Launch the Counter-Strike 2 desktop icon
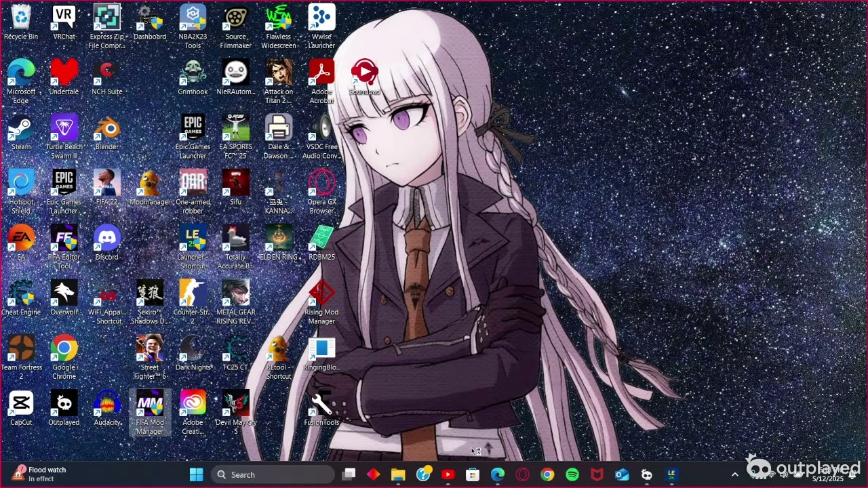 [193, 302]
